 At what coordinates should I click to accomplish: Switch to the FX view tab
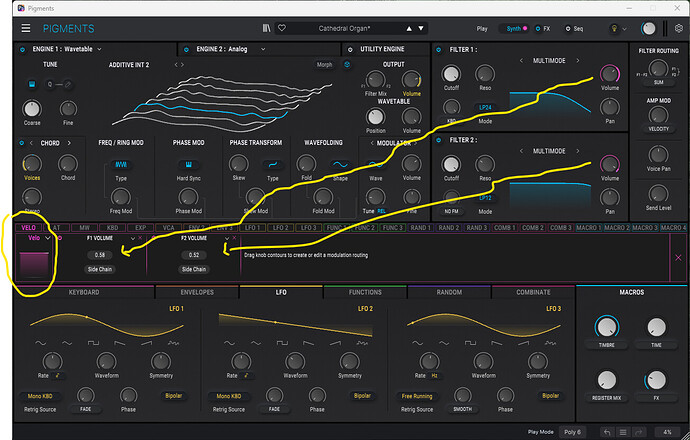[x=543, y=29]
